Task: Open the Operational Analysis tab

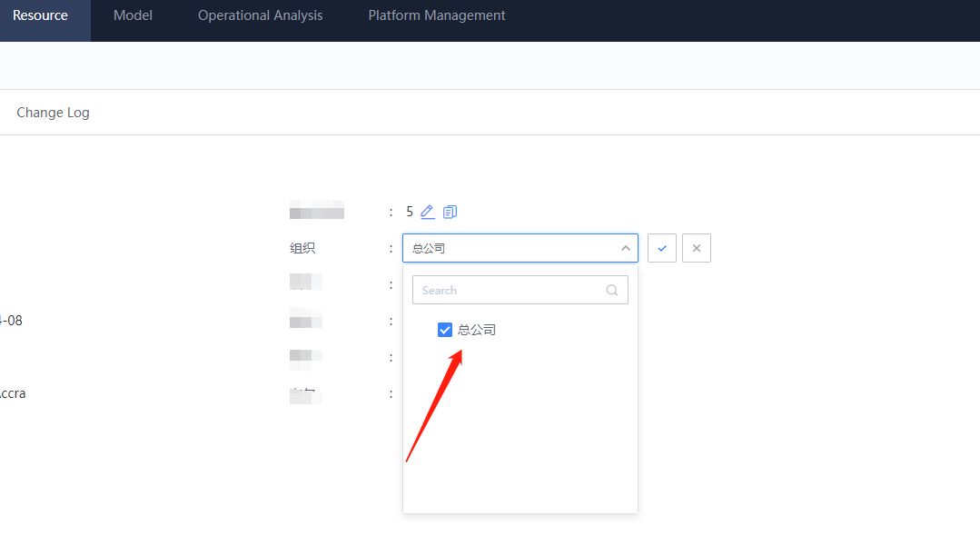Action: pyautogui.click(x=260, y=15)
